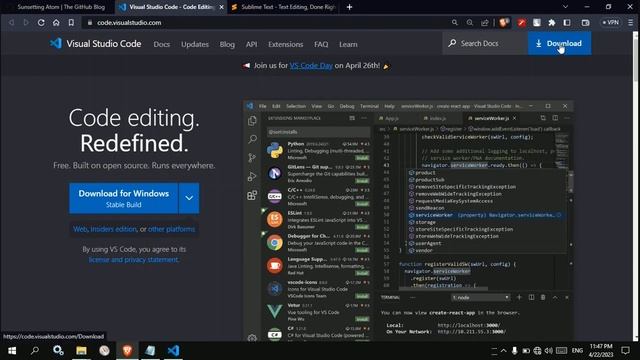Open the notifications action center icon

(x=625, y=351)
